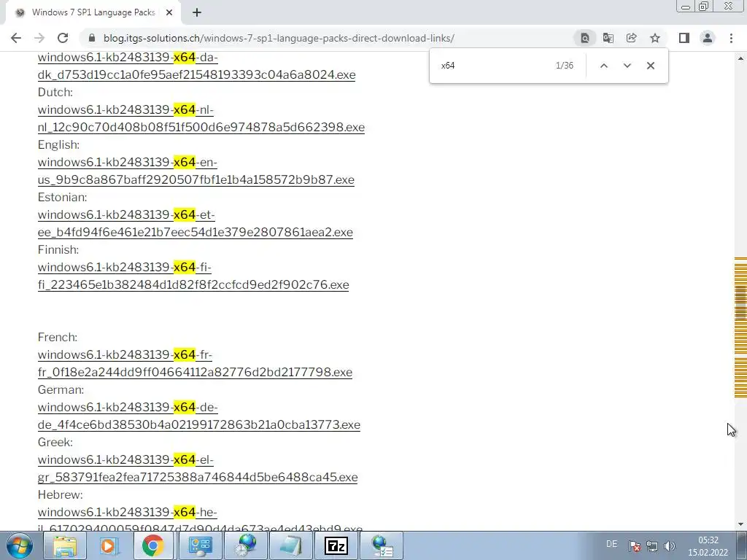The image size is (747, 560).
Task: Bookmark this page with the star icon
Action: coord(655,38)
